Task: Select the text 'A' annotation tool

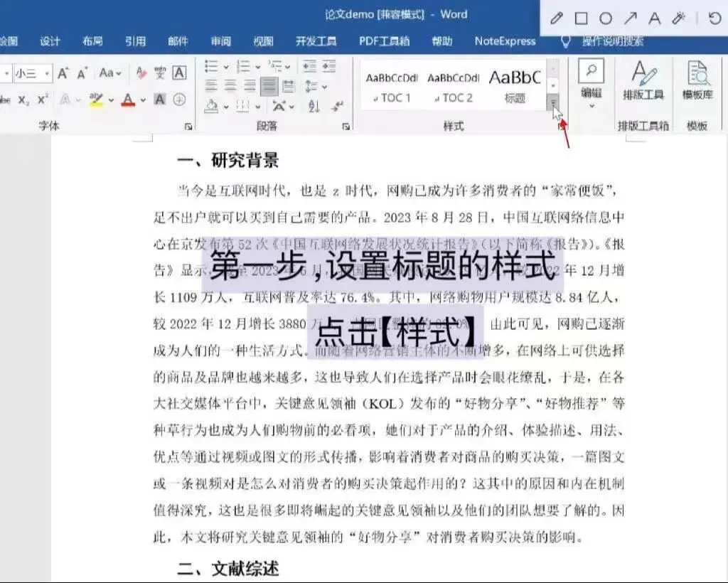Action: point(655,18)
